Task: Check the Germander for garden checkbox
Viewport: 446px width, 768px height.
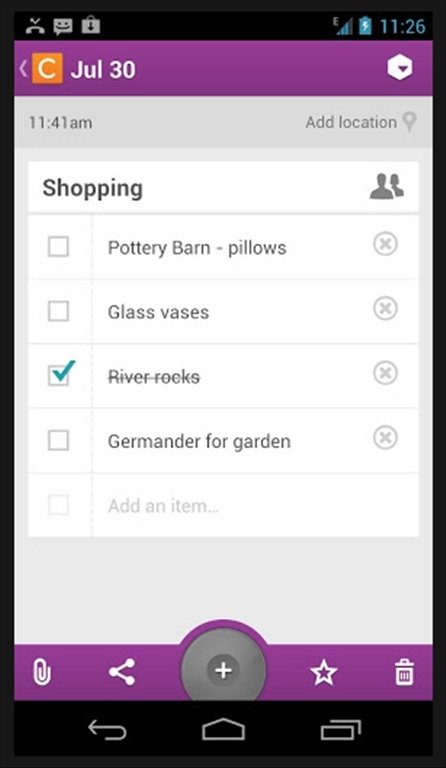Action: 58,440
